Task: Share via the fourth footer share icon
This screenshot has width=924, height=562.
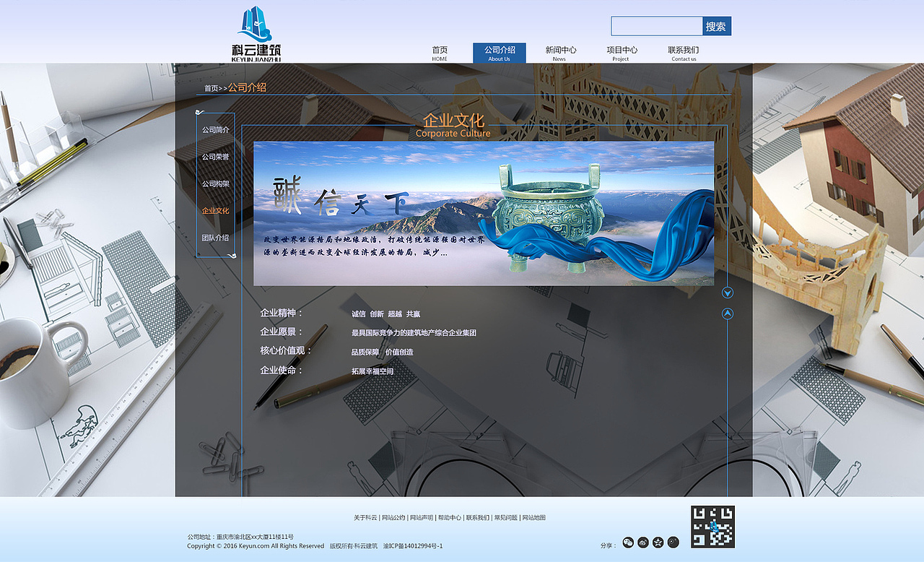Action: (x=674, y=542)
